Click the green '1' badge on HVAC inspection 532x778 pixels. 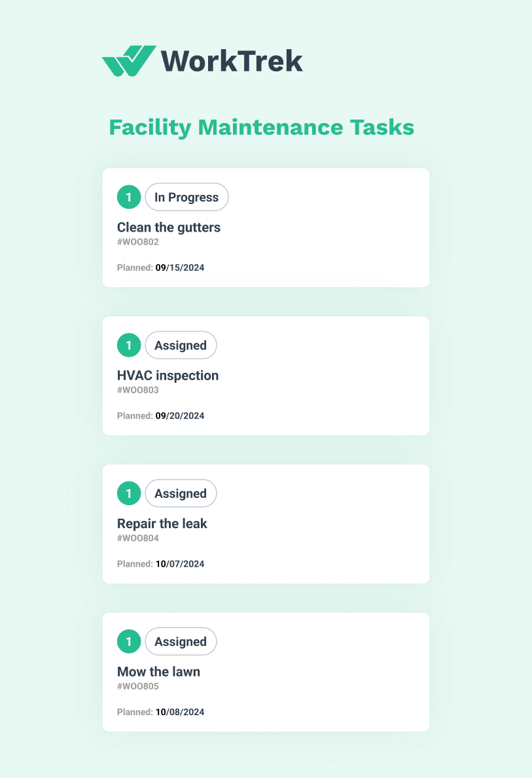coord(128,345)
